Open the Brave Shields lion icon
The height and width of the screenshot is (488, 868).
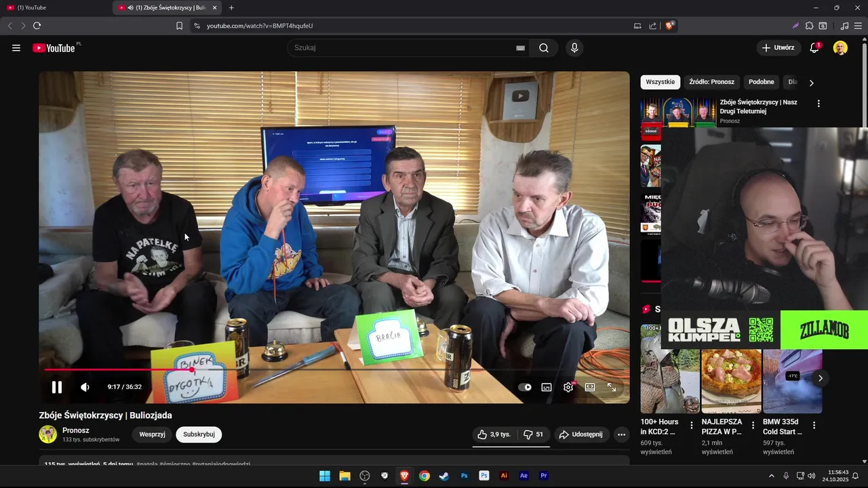tap(669, 26)
